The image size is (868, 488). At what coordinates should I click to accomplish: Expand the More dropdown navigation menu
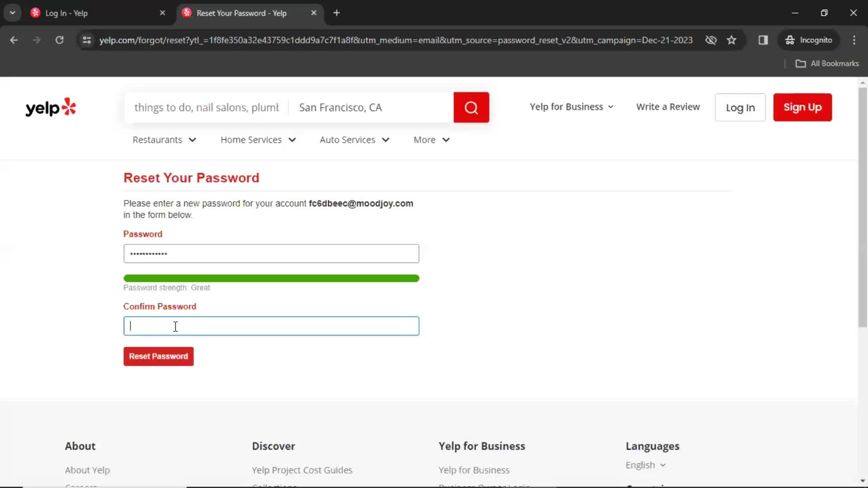(x=432, y=140)
